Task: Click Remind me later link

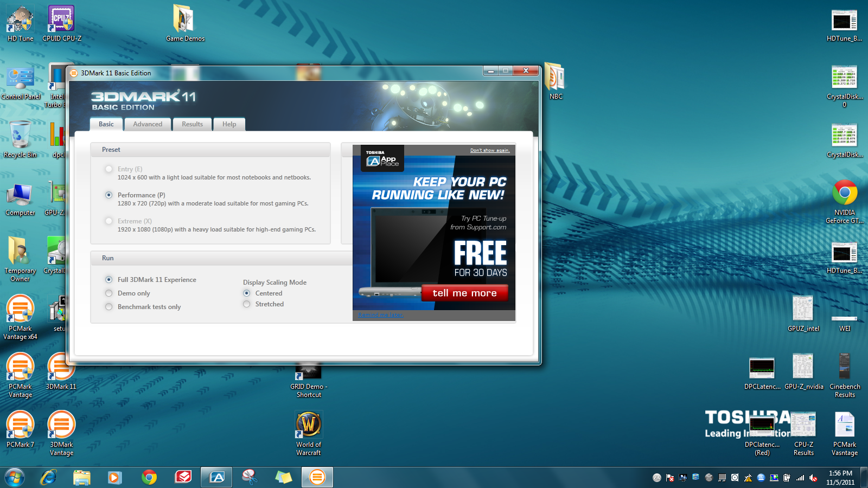Action: (381, 315)
